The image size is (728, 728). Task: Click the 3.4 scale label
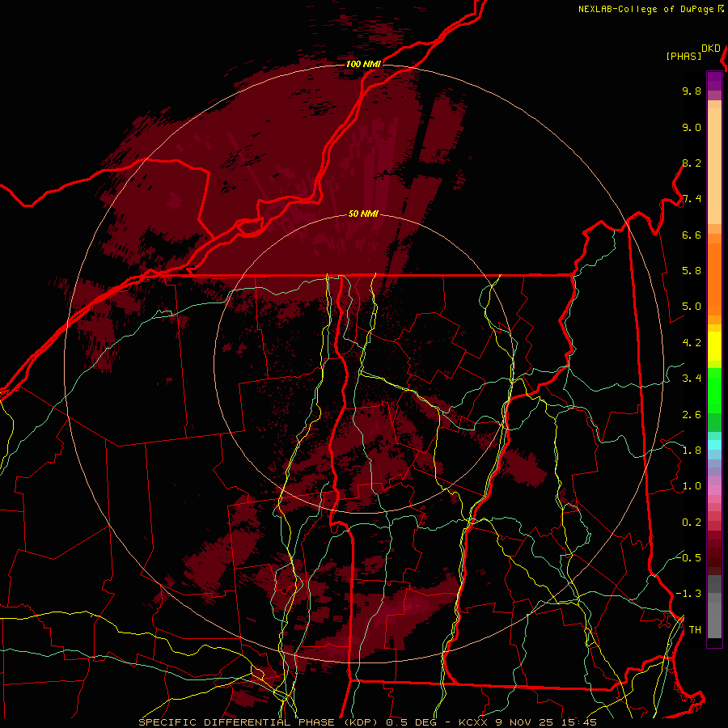point(692,379)
